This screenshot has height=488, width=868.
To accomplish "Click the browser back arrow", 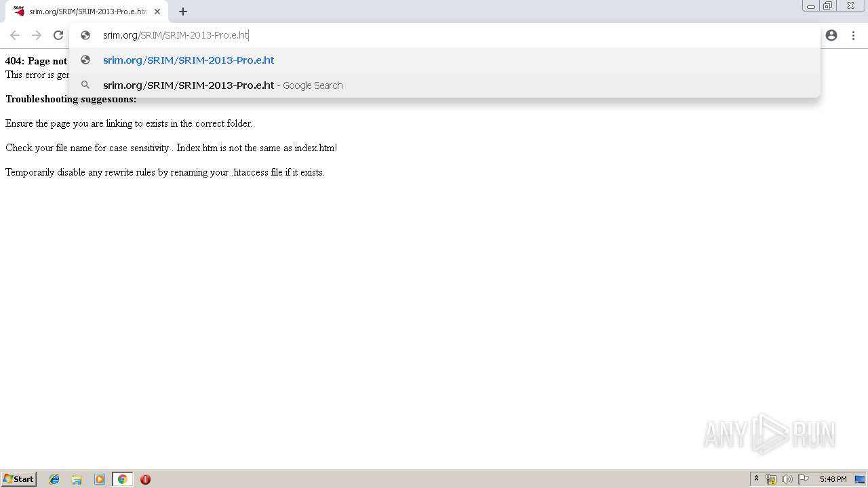I will click(x=15, y=35).
